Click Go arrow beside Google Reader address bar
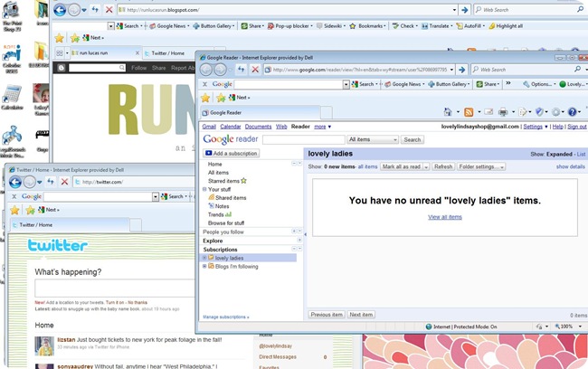 [x=462, y=70]
